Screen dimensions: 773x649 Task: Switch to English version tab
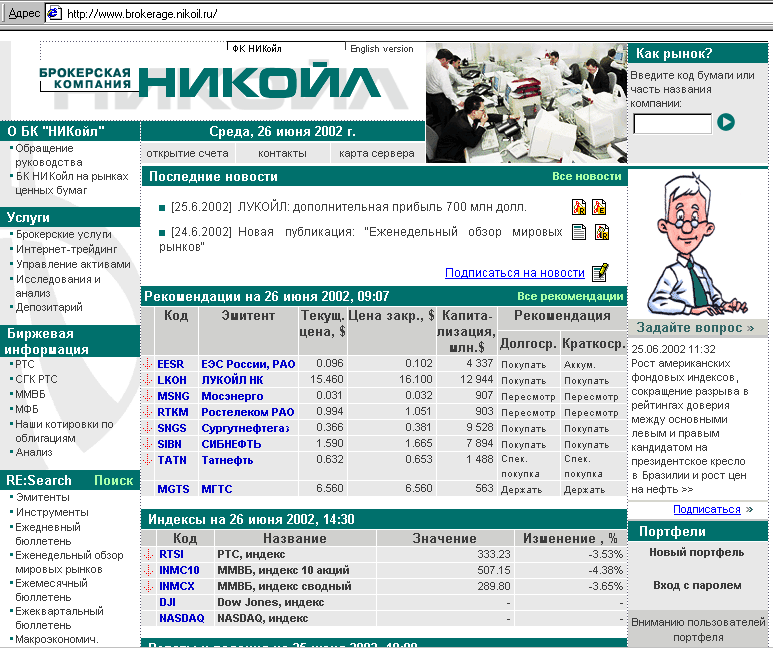[382, 48]
